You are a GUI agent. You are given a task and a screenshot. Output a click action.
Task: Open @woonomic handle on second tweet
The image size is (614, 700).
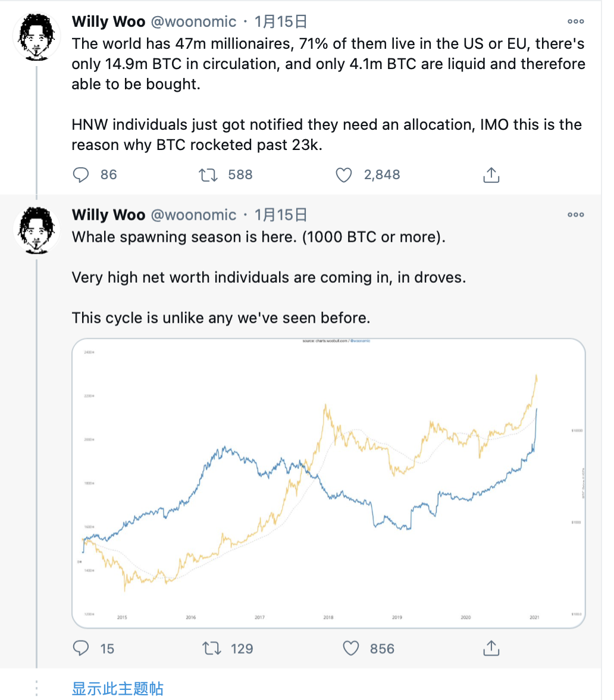[194, 215]
